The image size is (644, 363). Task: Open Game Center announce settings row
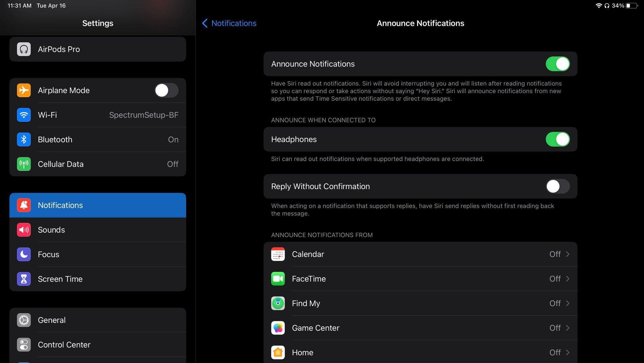click(x=420, y=328)
